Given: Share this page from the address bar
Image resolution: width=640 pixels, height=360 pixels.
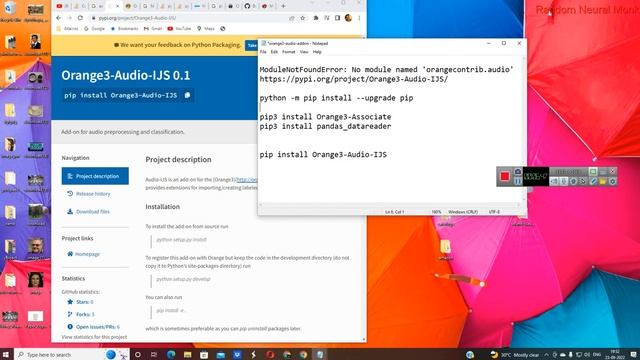Looking at the screenshot, I should pos(291,18).
